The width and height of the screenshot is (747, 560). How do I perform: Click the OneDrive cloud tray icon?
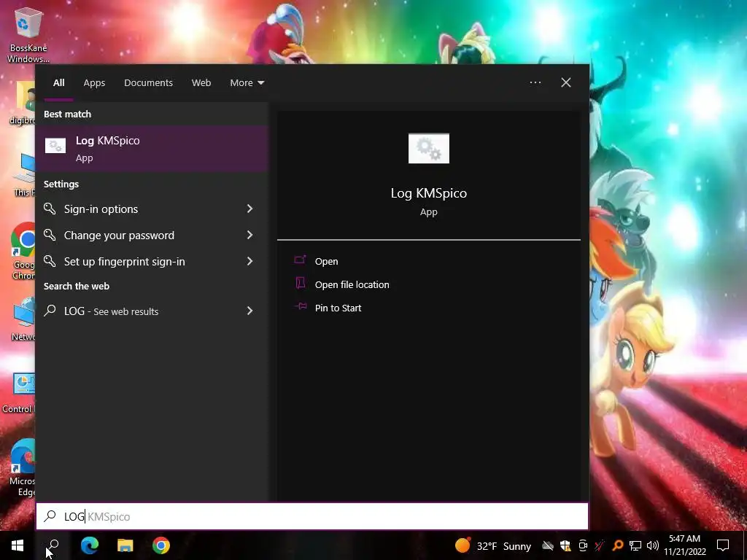548,545
